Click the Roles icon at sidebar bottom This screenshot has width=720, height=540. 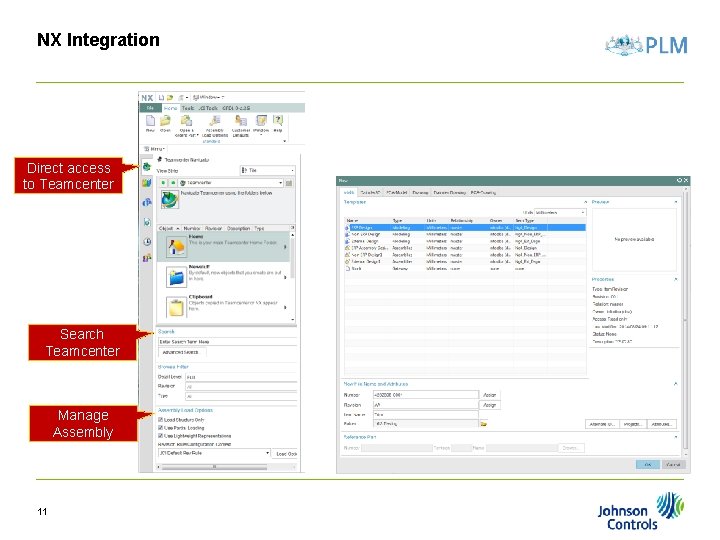click(x=146, y=259)
